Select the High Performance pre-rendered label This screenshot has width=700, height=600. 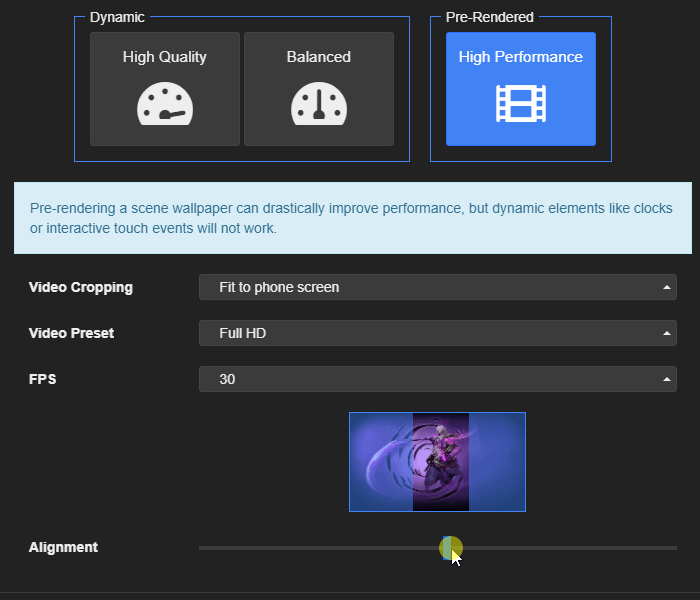pyautogui.click(x=520, y=57)
